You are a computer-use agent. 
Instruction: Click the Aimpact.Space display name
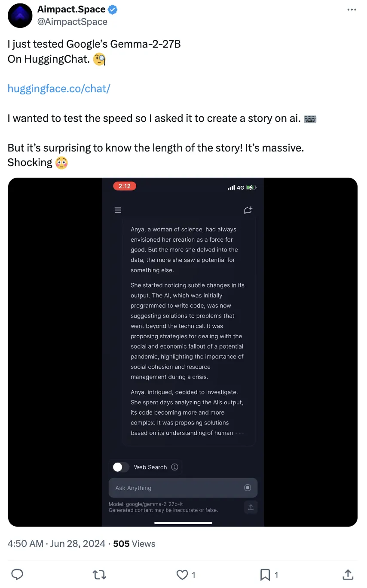(x=71, y=9)
